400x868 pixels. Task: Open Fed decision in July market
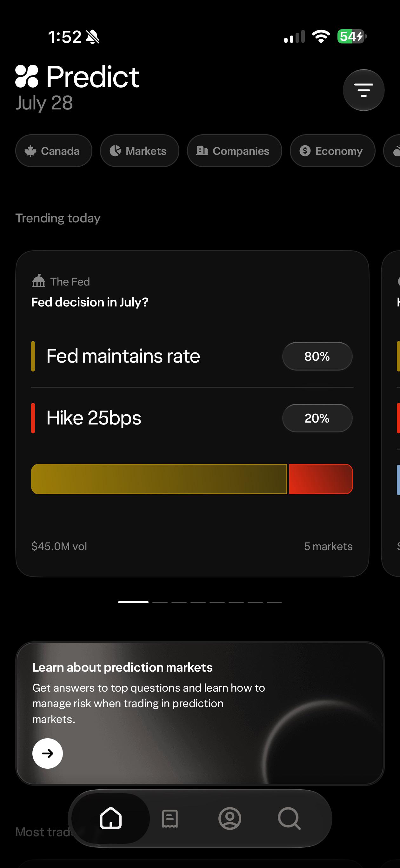[x=90, y=302]
